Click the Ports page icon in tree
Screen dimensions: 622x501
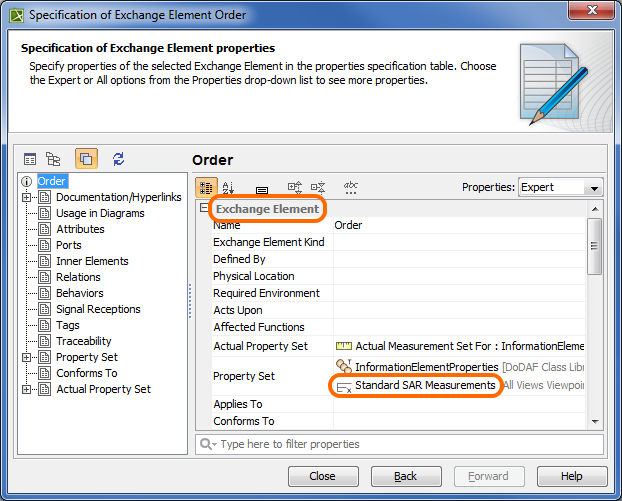click(x=44, y=245)
